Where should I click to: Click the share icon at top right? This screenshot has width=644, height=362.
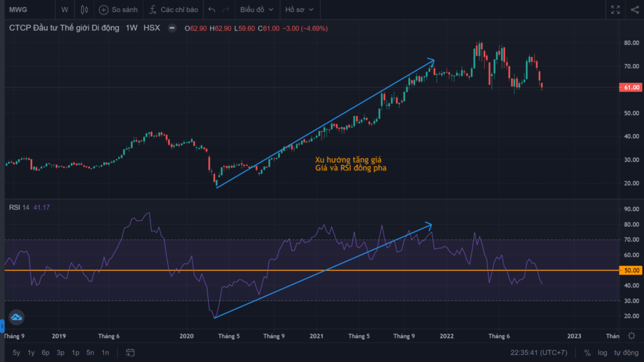(x=635, y=9)
